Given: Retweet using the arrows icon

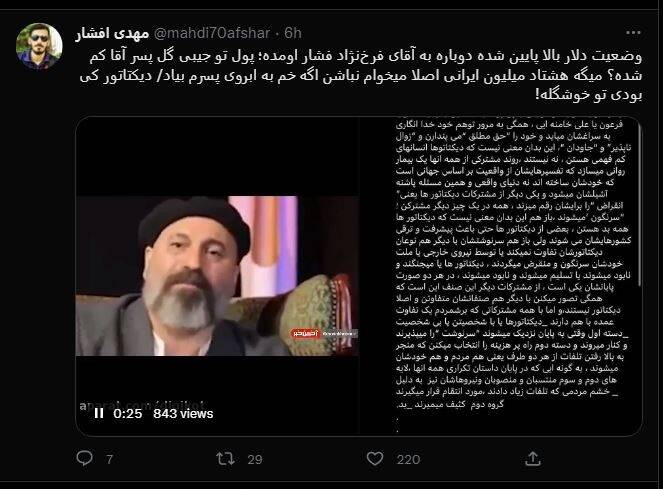Looking at the screenshot, I should point(225,459).
